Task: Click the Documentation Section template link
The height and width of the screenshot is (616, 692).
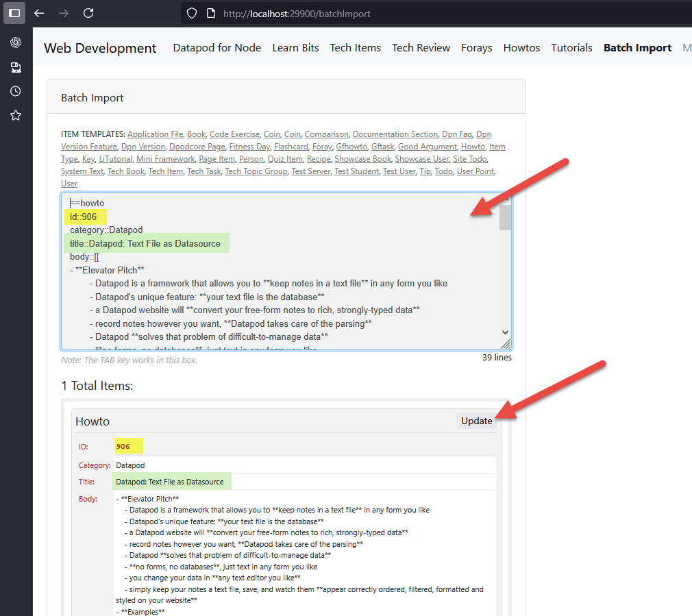Action: (x=395, y=134)
